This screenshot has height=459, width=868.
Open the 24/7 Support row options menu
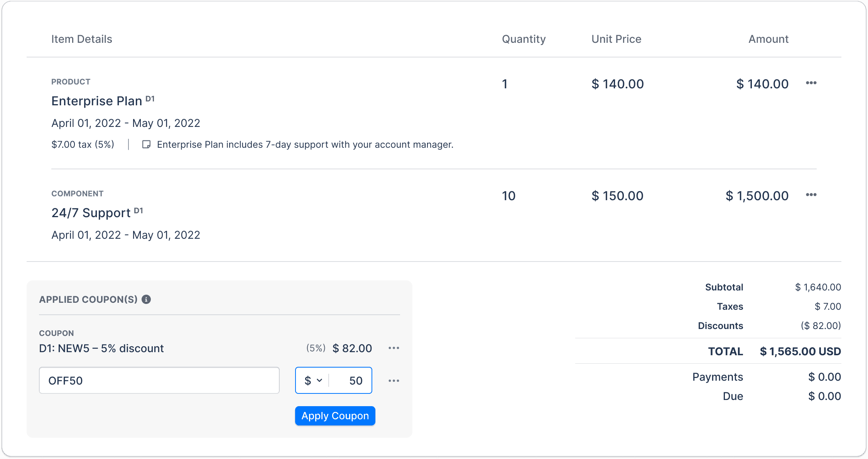[811, 195]
